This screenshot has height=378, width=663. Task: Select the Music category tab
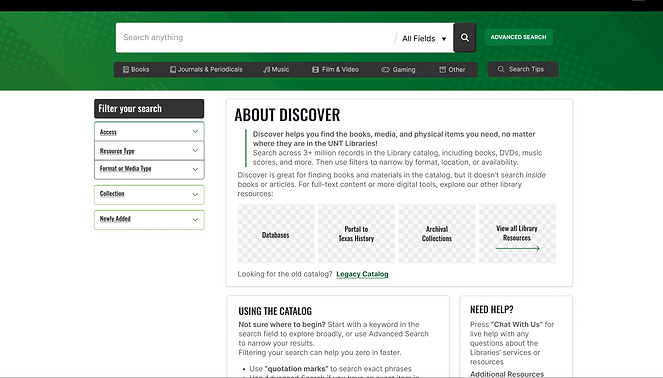pyautogui.click(x=276, y=69)
